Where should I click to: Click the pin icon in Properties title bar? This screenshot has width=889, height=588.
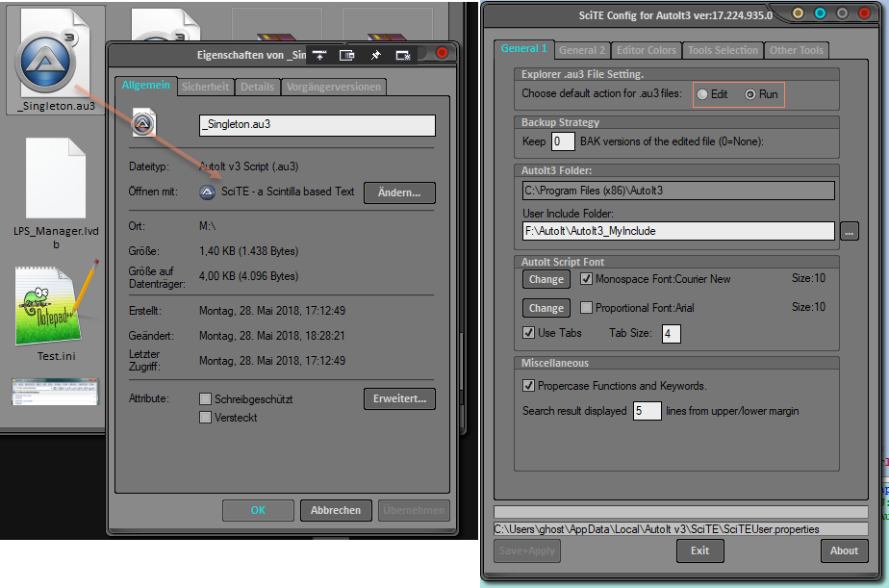coord(375,55)
